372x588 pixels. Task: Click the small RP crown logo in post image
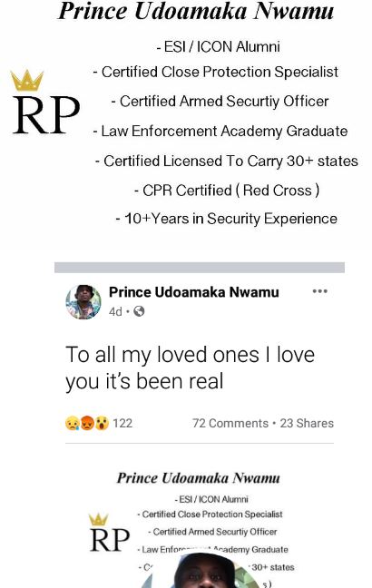[x=110, y=532]
